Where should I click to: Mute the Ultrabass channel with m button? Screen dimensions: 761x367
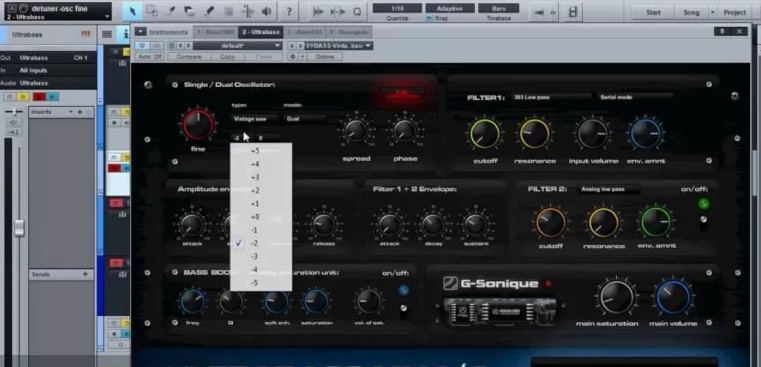(x=9, y=97)
